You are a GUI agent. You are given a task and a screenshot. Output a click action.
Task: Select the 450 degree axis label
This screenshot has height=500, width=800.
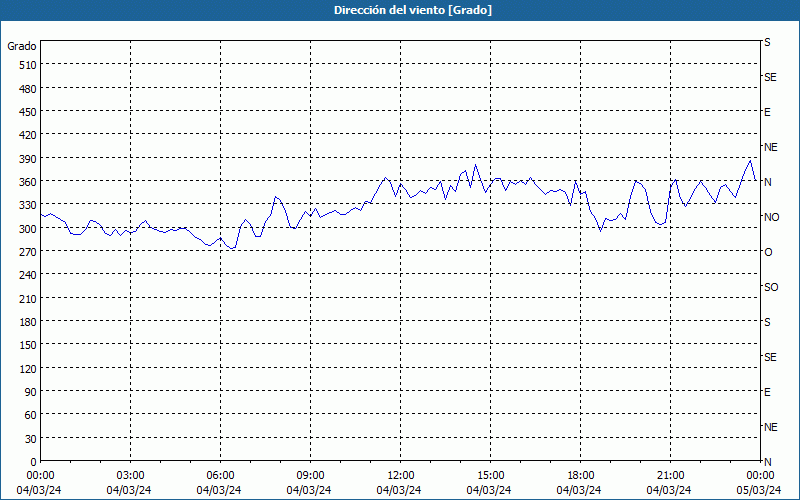point(27,112)
